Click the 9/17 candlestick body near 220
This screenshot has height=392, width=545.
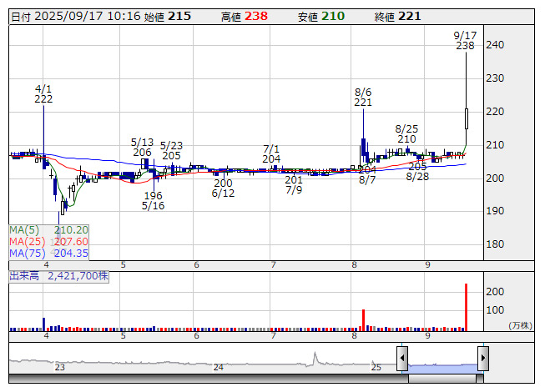tap(466, 118)
